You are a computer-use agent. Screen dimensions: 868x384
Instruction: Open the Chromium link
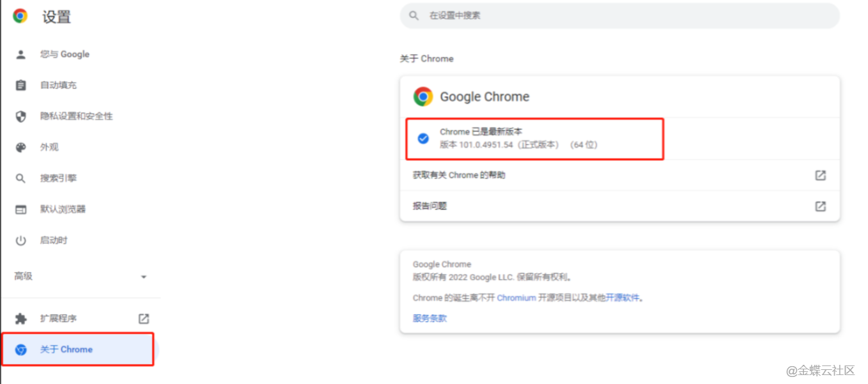[516, 298]
